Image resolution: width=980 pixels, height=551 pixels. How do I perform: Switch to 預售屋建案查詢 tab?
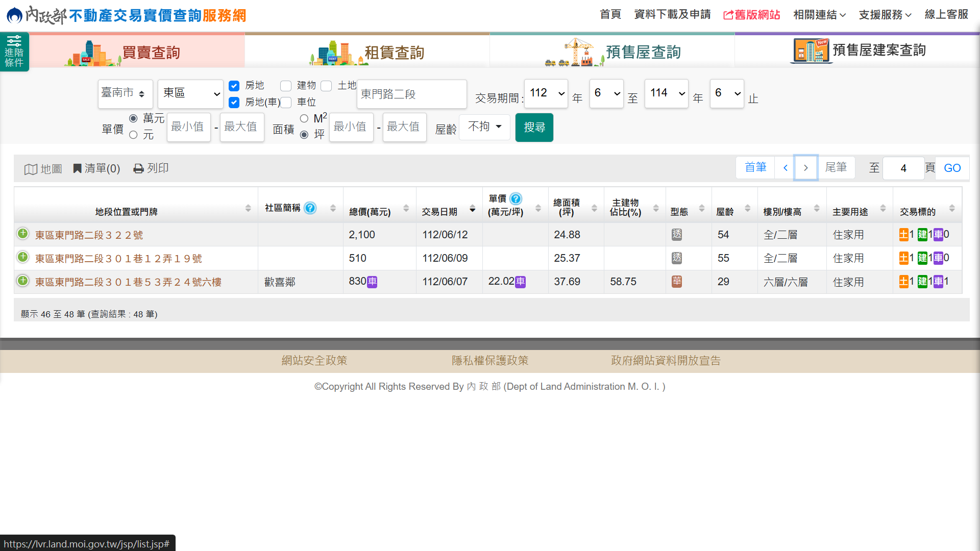(857, 51)
